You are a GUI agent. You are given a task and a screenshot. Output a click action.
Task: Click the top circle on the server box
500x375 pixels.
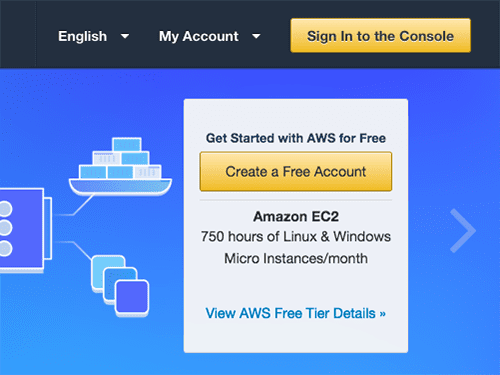[5, 209]
